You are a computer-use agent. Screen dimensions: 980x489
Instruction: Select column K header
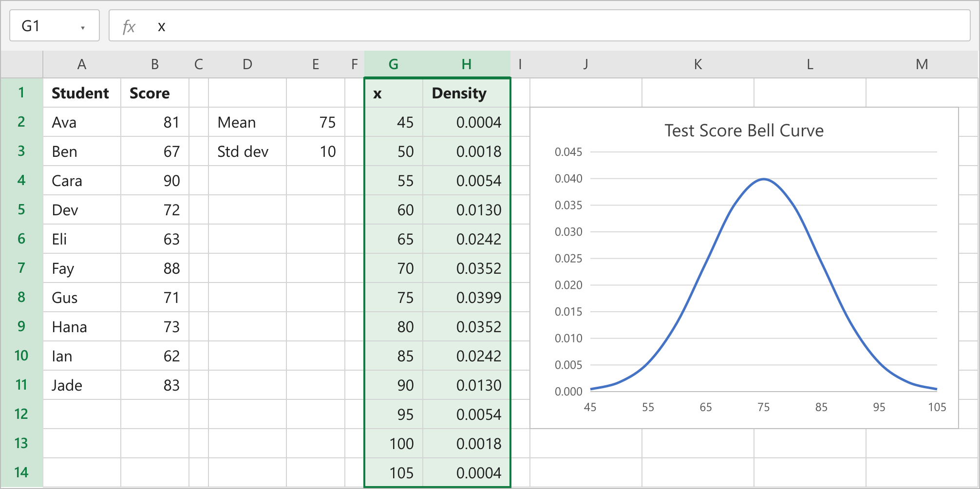[x=698, y=64]
